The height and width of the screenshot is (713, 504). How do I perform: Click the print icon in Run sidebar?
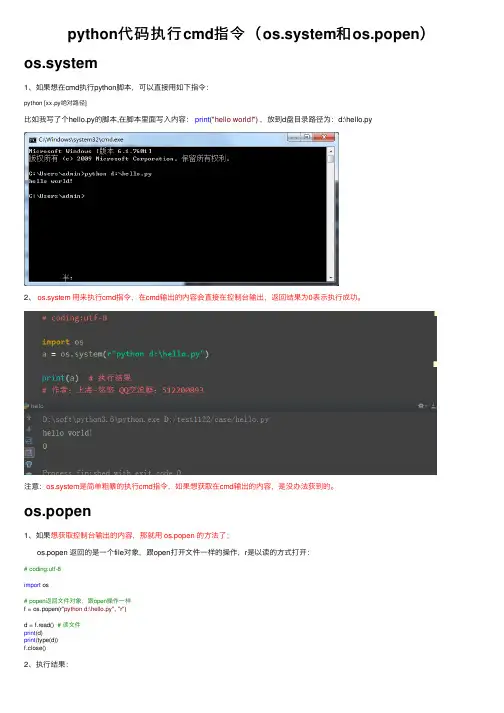pos(29,464)
